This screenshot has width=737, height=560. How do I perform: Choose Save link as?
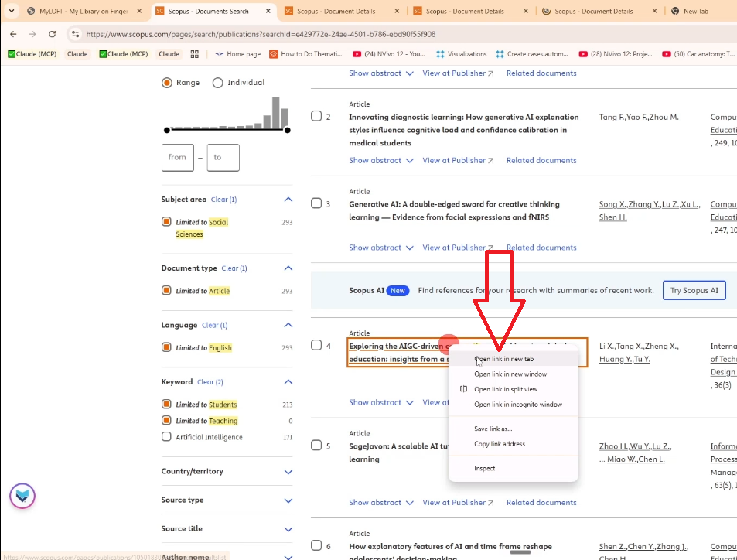click(514, 429)
